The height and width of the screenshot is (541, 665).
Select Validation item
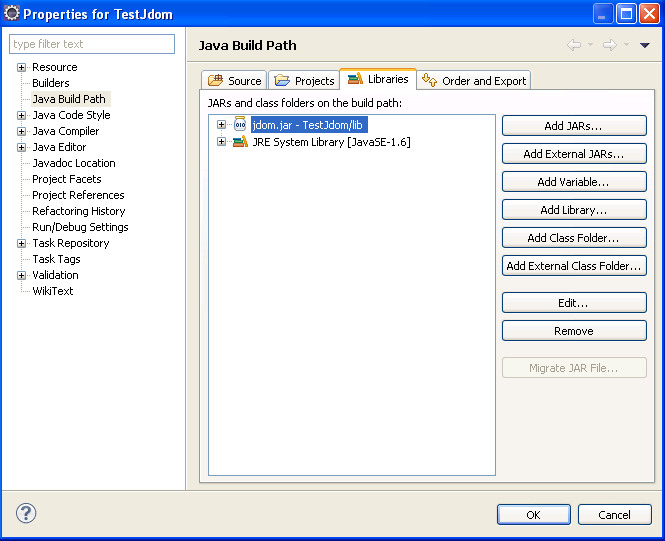[55, 275]
